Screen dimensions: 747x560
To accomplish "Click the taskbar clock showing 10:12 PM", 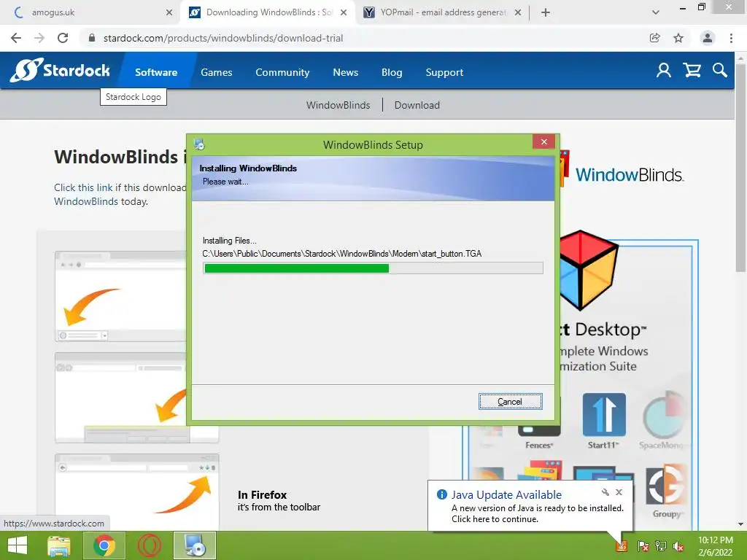I will click(x=716, y=545).
